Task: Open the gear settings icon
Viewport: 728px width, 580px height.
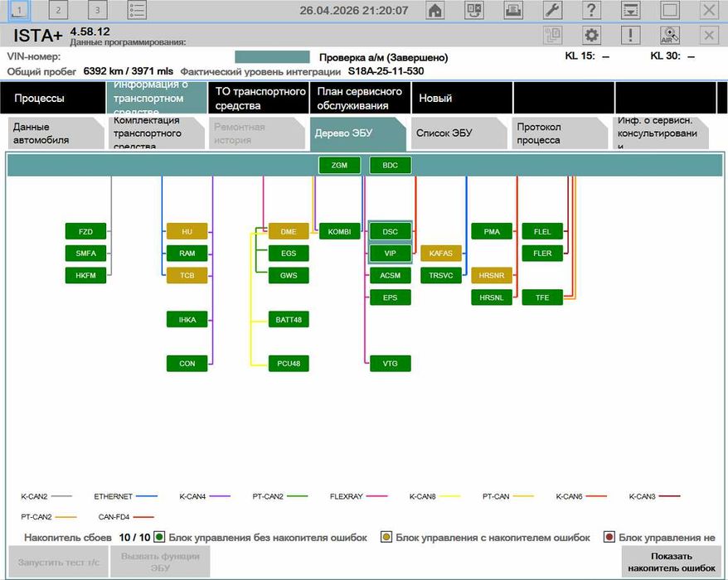Action: [591, 36]
